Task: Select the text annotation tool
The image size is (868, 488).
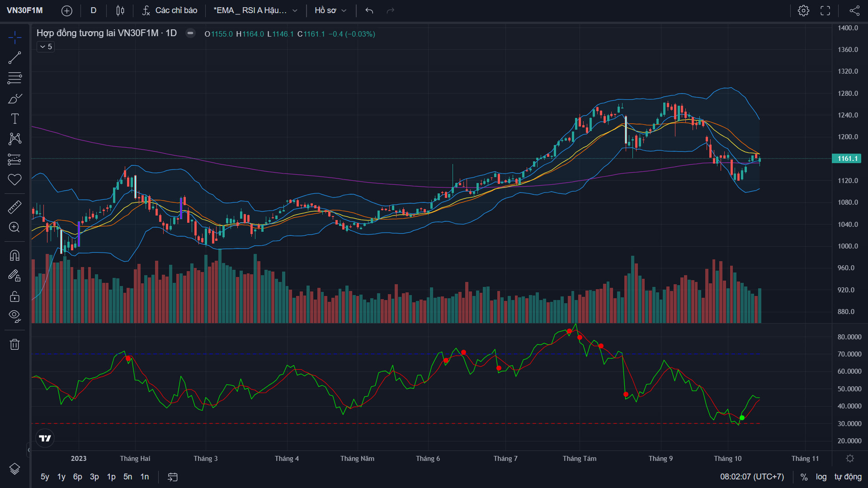Action: point(14,119)
